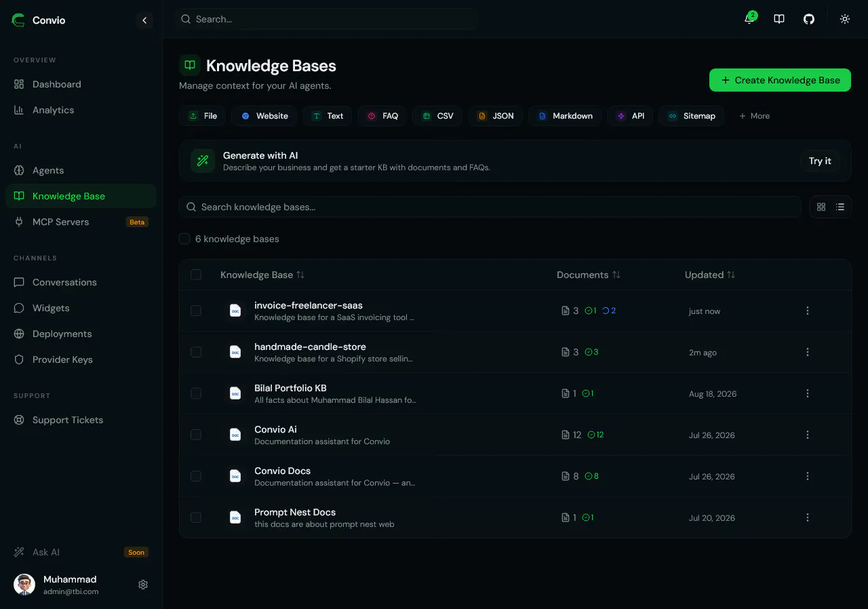868x609 pixels.
Task: Toggle the light/dark theme sun icon
Action: pos(845,19)
